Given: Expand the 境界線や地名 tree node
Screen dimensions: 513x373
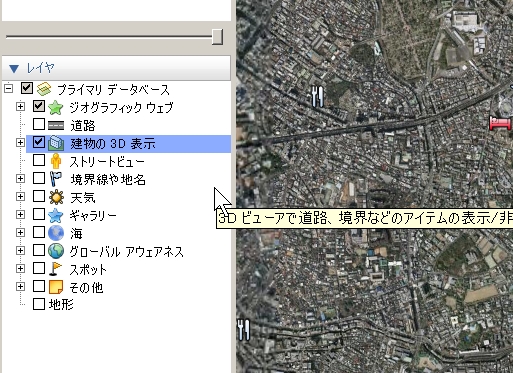Looking at the screenshot, I should [x=20, y=178].
